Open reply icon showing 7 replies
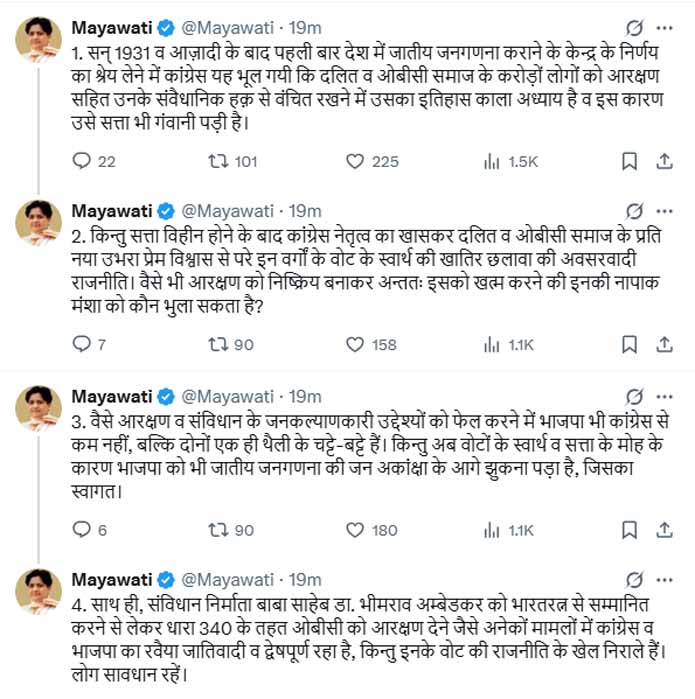The width and height of the screenshot is (695, 699). [84, 345]
